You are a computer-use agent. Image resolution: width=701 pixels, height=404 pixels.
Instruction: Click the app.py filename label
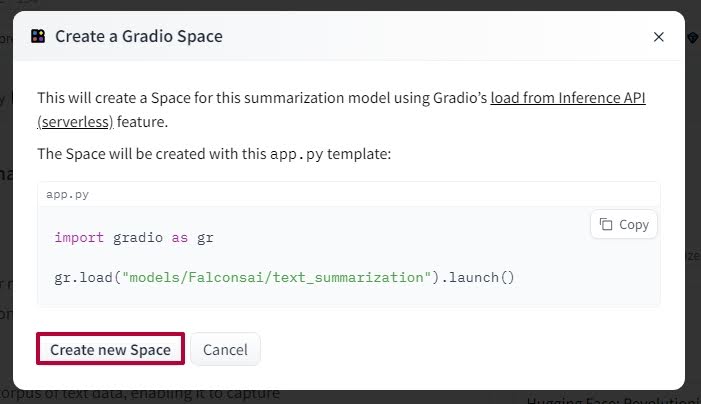[68, 195]
